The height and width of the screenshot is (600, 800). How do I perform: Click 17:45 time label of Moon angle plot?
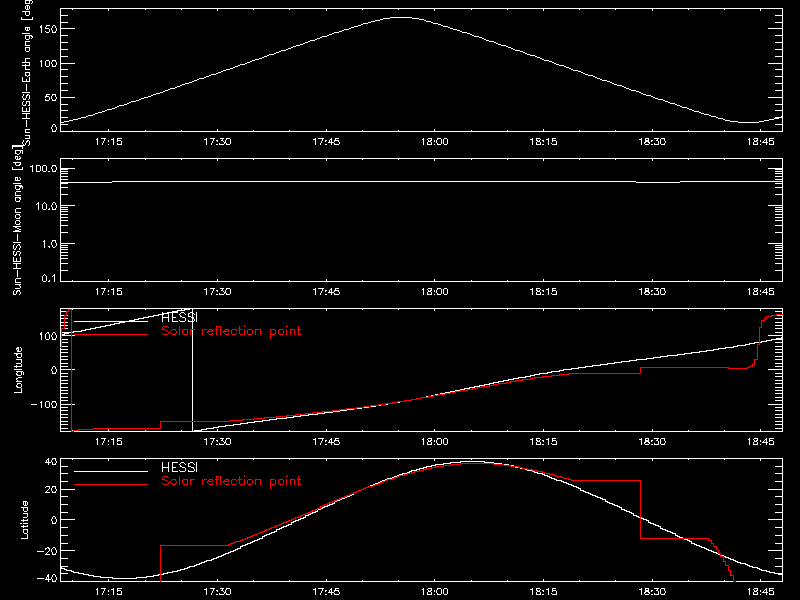pyautogui.click(x=326, y=292)
